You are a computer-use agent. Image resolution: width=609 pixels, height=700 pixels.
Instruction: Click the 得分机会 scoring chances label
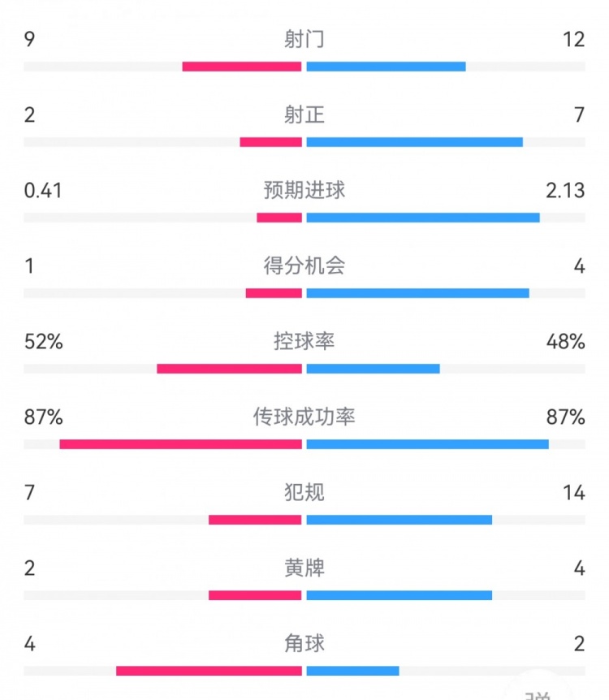(304, 266)
